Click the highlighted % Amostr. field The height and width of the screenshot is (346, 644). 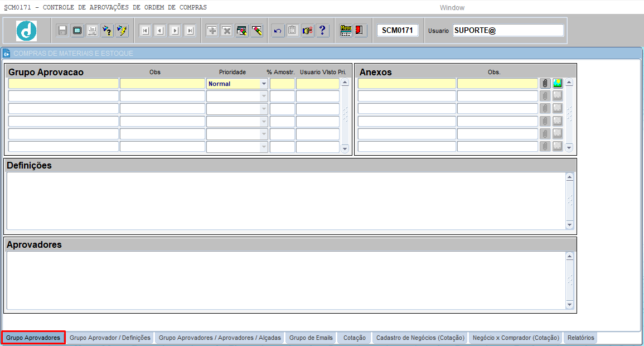[x=282, y=84]
